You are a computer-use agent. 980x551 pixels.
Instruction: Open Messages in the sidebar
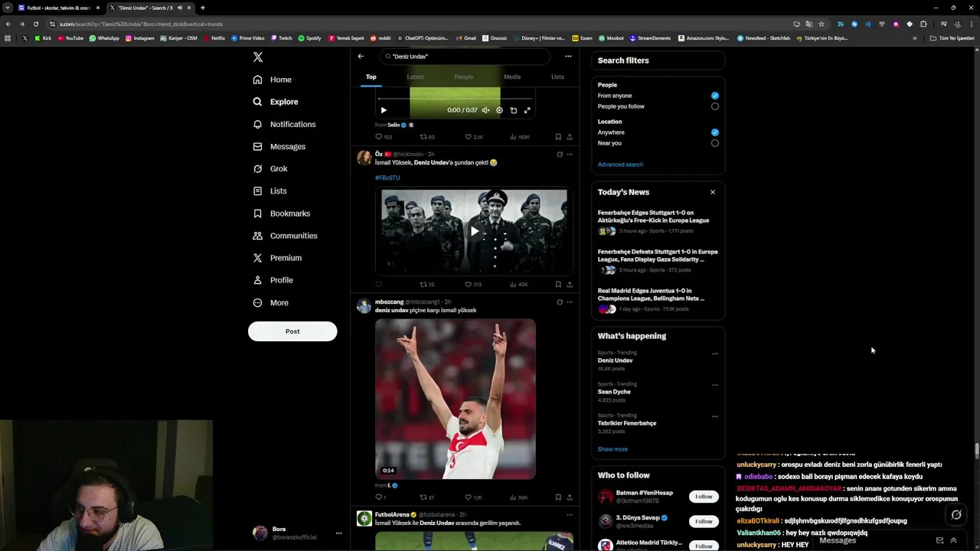click(x=279, y=146)
